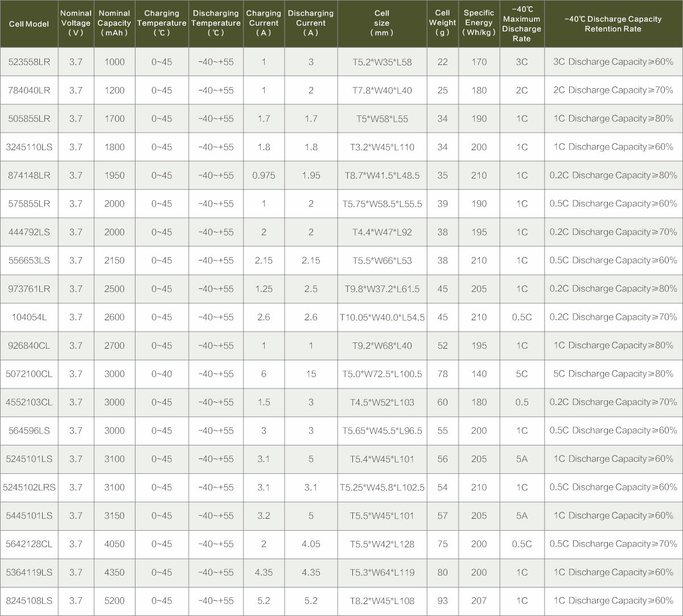
Task: Select cell model 973761LR
Action: coord(29,289)
